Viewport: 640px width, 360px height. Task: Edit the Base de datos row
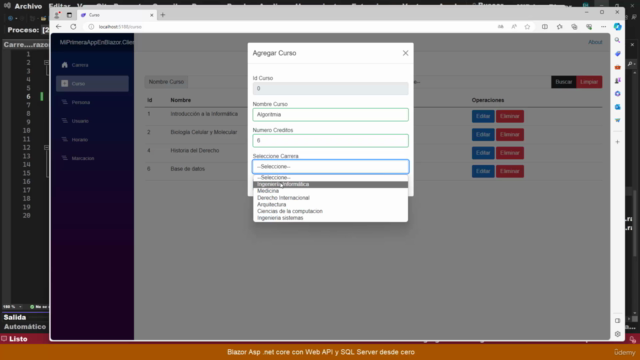pyautogui.click(x=483, y=171)
